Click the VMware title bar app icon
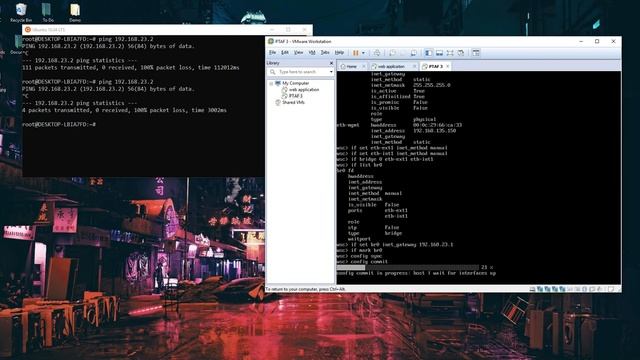 click(271, 41)
